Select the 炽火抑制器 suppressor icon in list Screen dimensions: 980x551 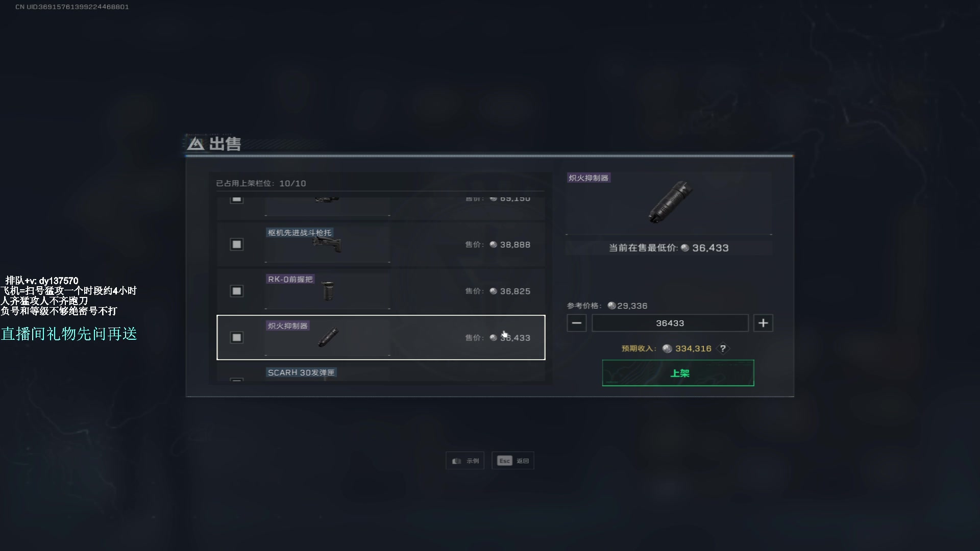pos(328,337)
